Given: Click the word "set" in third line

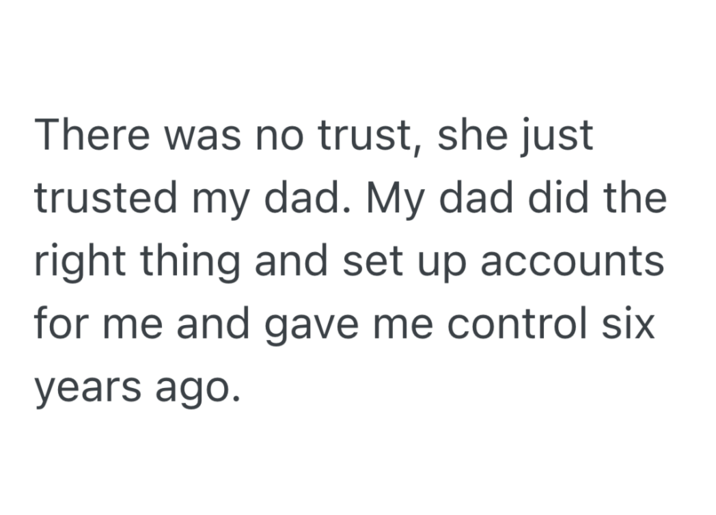Looking at the screenshot, I should 372,262.
